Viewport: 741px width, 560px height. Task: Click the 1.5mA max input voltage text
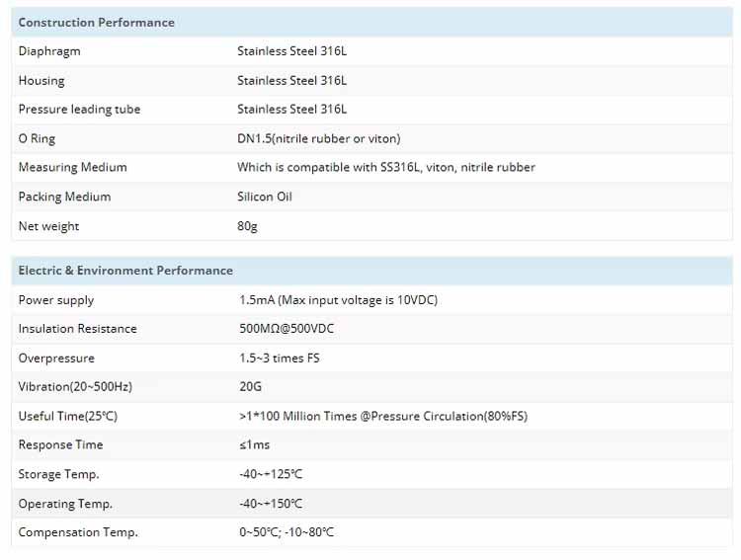coord(338,300)
